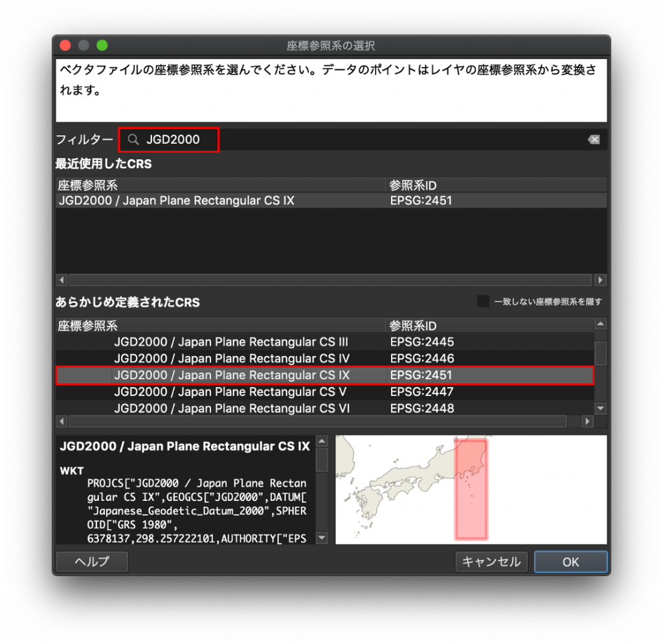Sort recent CRS by 座標参照系 column header
The width and height of the screenshot is (663, 644).
tap(221, 185)
